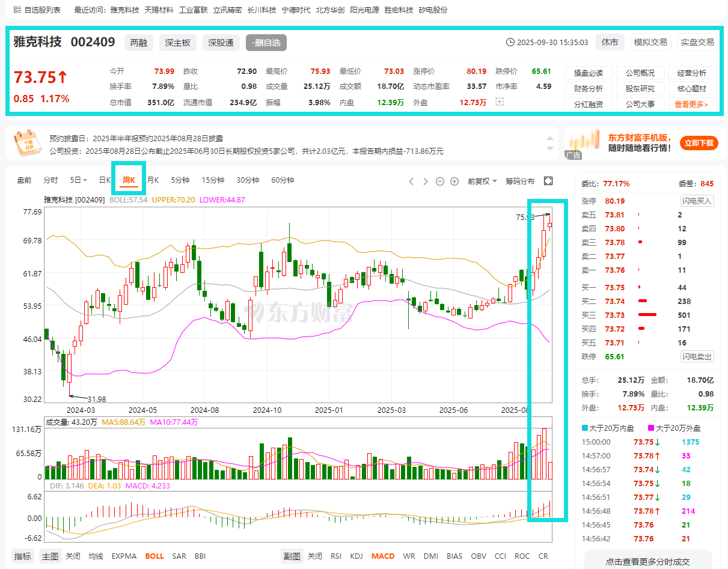Open 经营分析 page
Screen dimensions: 728x569
click(692, 73)
